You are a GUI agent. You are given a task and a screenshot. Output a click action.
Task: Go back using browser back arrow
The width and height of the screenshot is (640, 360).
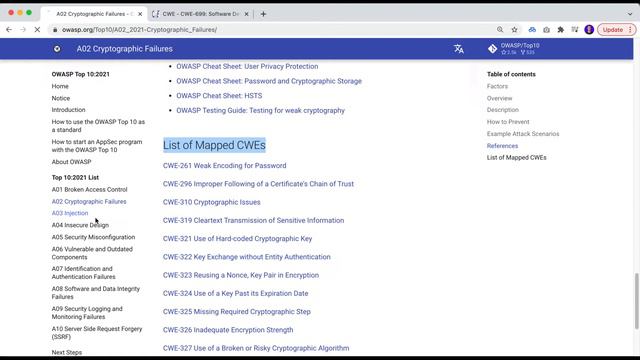[x=9, y=30]
